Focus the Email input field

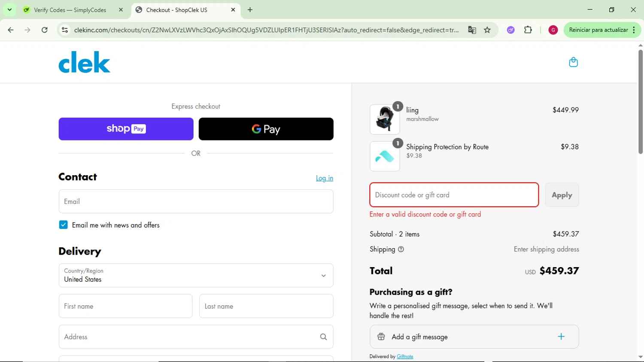tap(196, 201)
